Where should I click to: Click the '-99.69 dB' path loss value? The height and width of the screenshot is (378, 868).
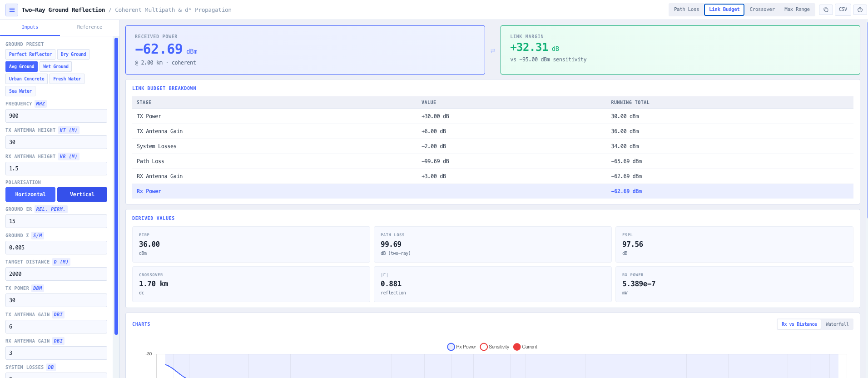click(435, 161)
